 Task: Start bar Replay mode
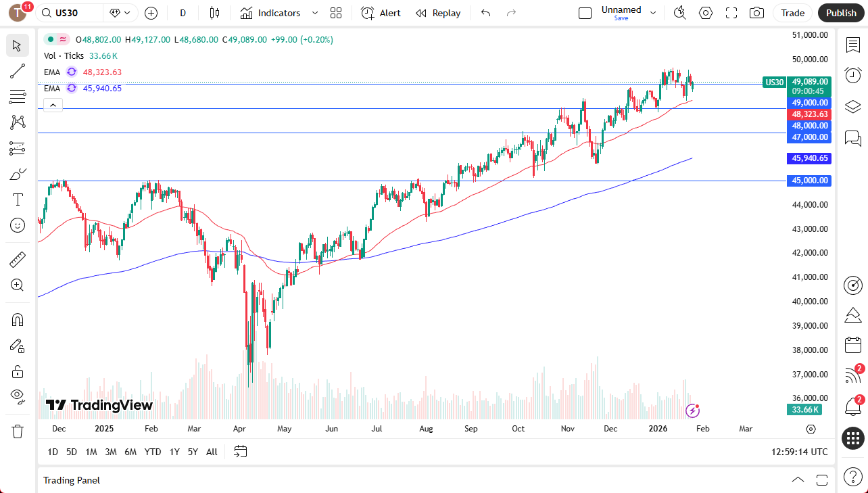[x=438, y=13]
